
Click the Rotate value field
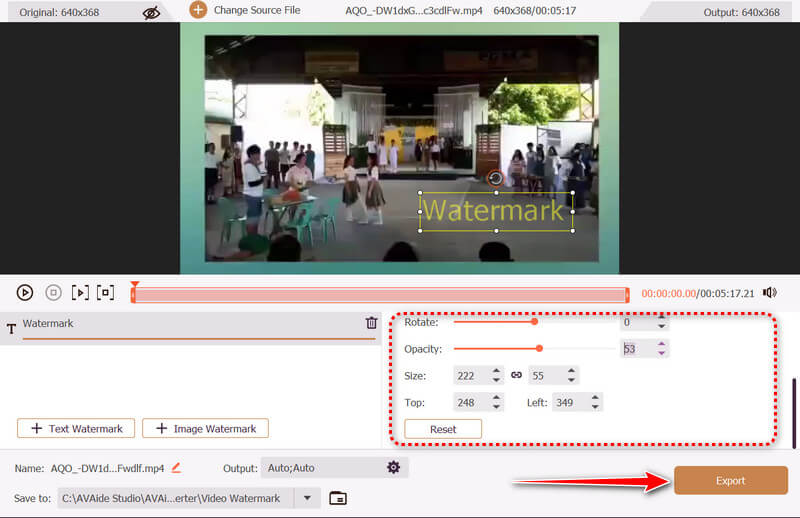tap(636, 322)
